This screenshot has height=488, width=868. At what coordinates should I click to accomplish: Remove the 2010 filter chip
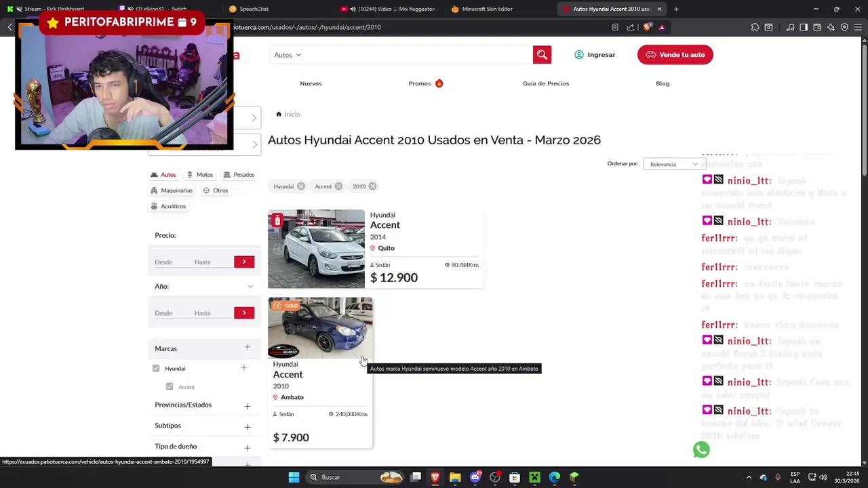point(372,186)
